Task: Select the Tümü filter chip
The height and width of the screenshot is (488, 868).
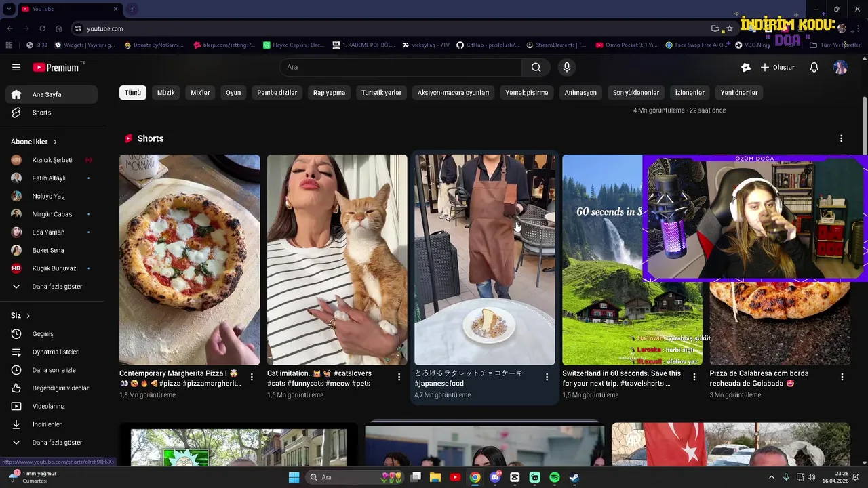Action: point(133,92)
